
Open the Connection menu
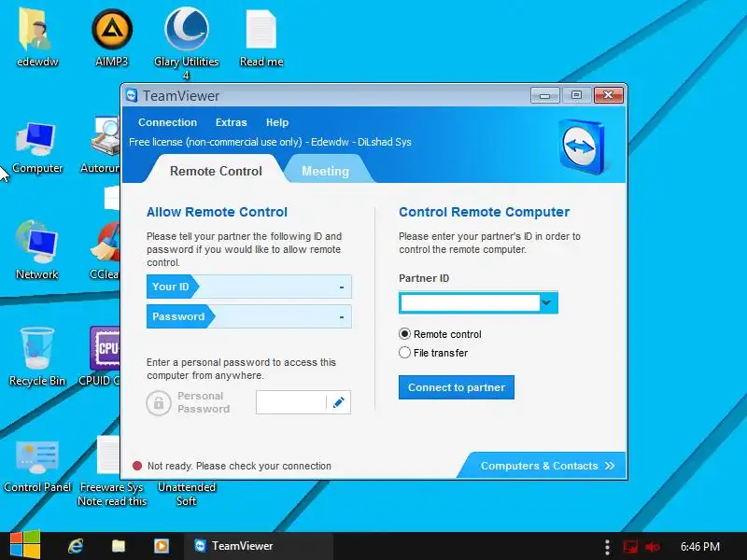(167, 122)
